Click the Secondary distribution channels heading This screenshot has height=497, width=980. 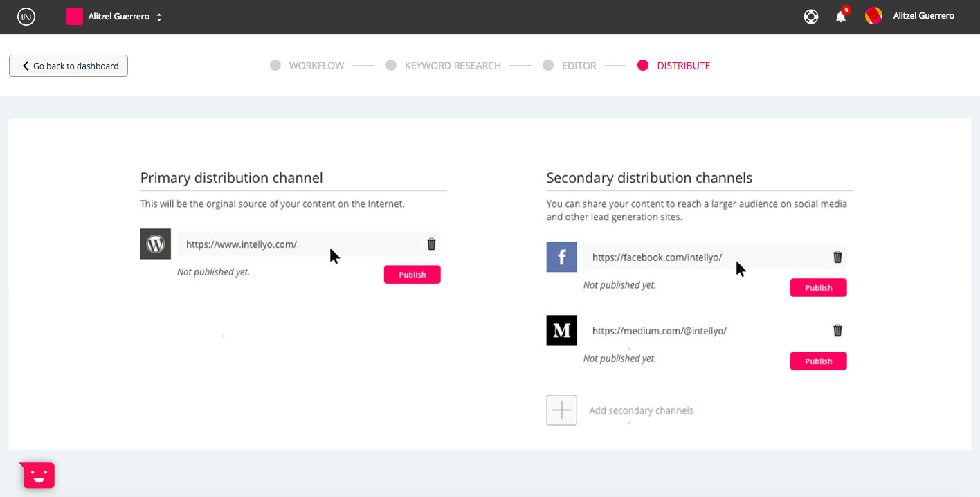[x=649, y=178]
